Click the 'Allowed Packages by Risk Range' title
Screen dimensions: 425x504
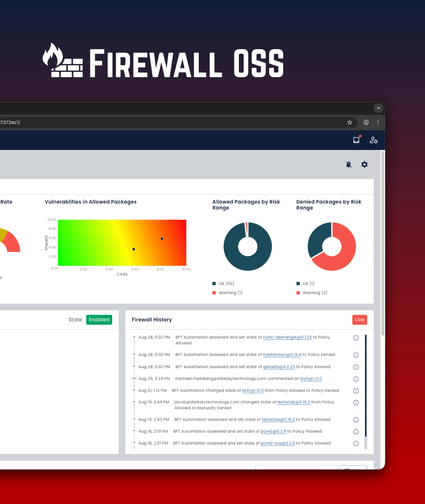(x=246, y=205)
